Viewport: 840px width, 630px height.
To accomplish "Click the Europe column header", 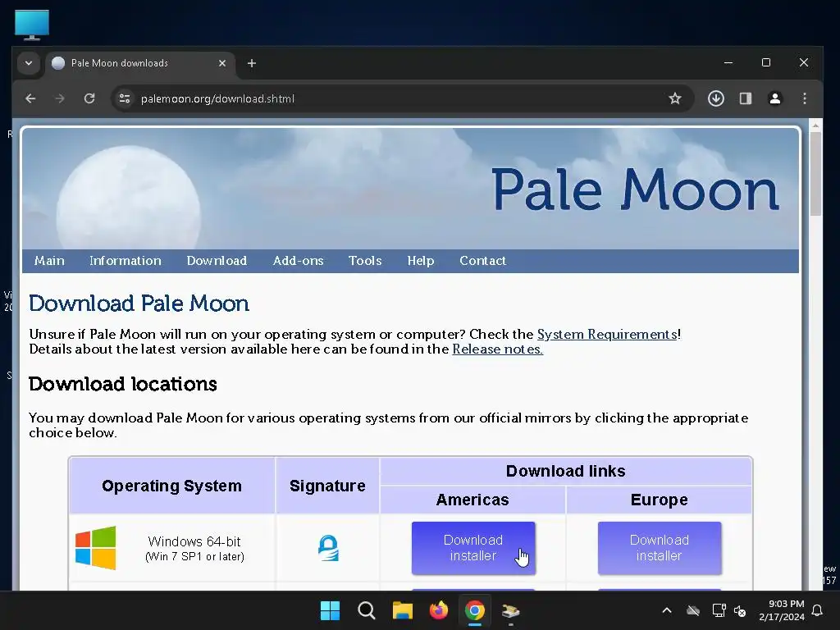I will point(659,500).
